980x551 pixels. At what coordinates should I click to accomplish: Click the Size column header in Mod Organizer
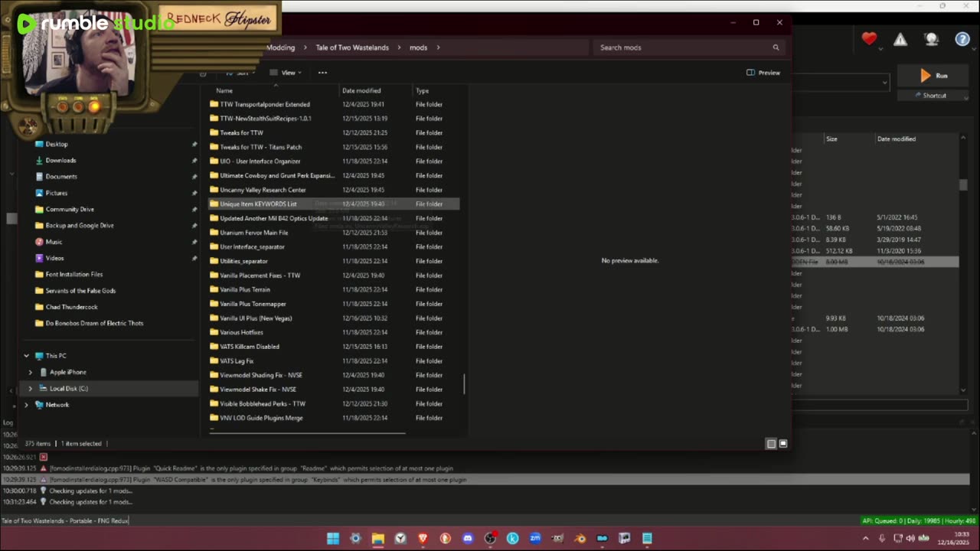pos(831,139)
